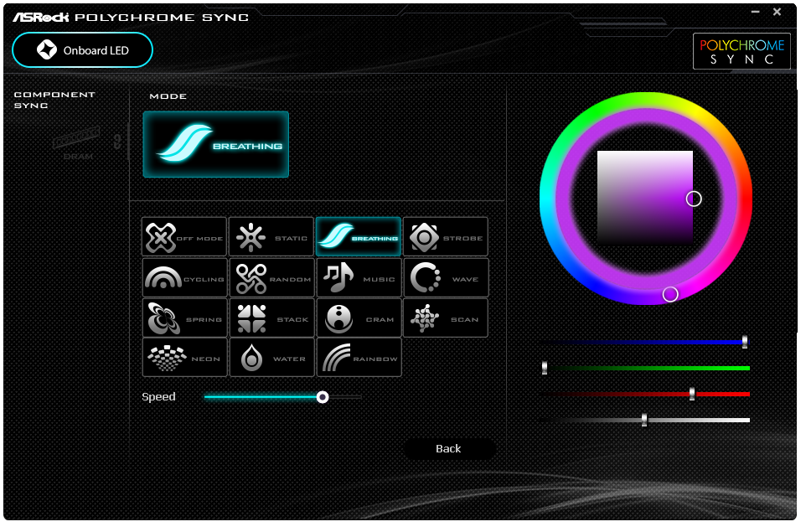Toggle the chain link icon beside DRAM

click(x=117, y=142)
